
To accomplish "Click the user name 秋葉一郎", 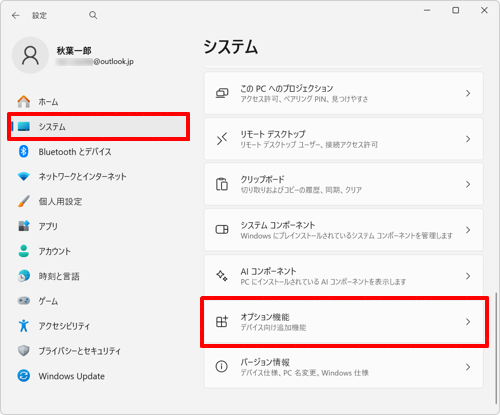I will 74,51.
